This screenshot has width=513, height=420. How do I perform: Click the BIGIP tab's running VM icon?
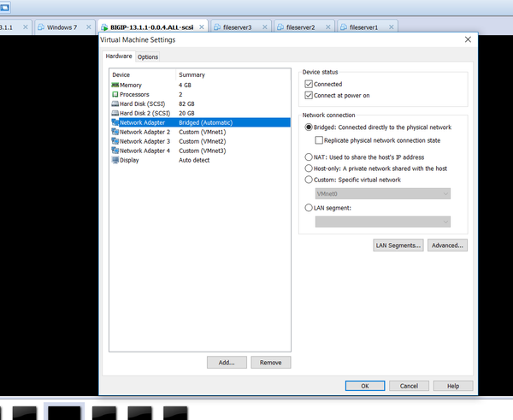coord(104,27)
